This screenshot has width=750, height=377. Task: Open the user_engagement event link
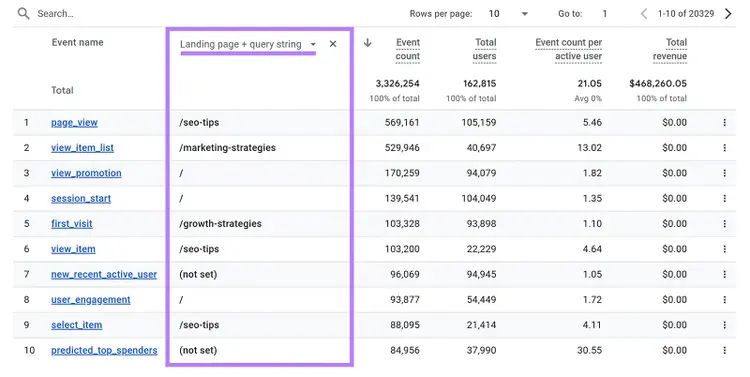90,300
